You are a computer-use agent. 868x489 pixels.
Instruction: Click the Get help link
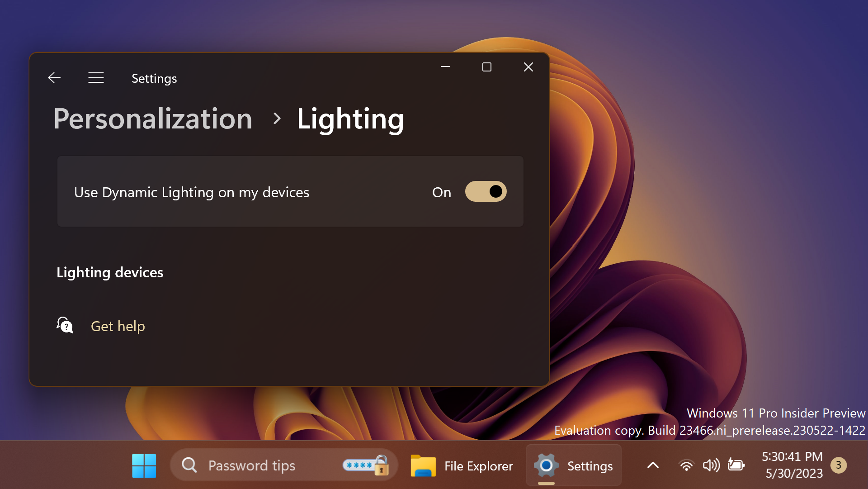pos(118,326)
